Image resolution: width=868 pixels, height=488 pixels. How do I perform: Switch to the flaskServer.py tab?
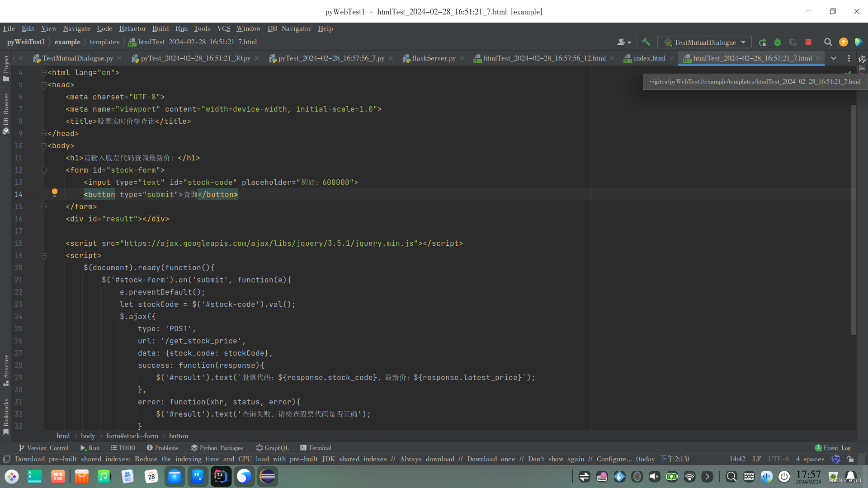(x=433, y=58)
